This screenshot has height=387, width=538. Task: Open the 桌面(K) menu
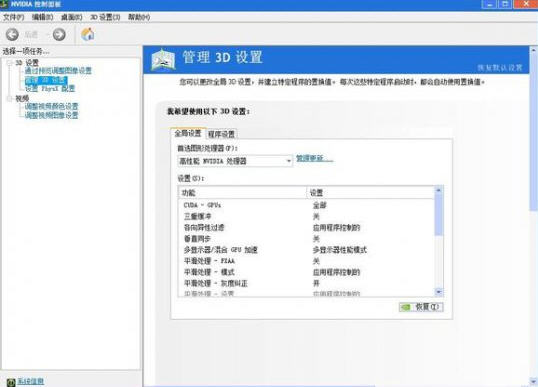click(x=71, y=17)
